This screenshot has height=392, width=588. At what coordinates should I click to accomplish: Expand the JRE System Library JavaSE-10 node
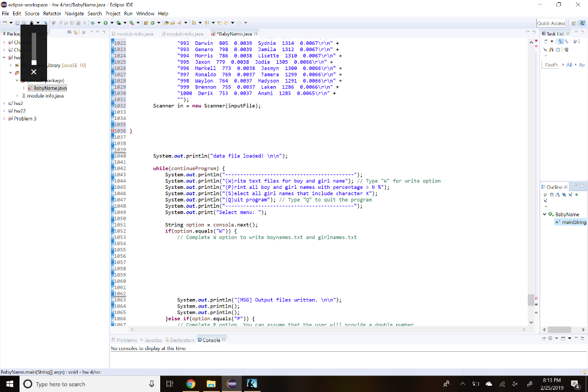click(x=10, y=65)
